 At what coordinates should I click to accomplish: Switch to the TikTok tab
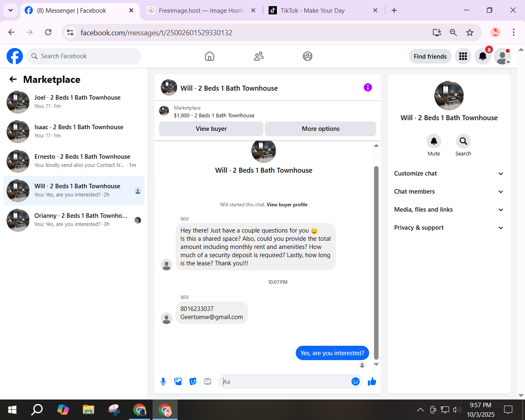click(x=323, y=11)
